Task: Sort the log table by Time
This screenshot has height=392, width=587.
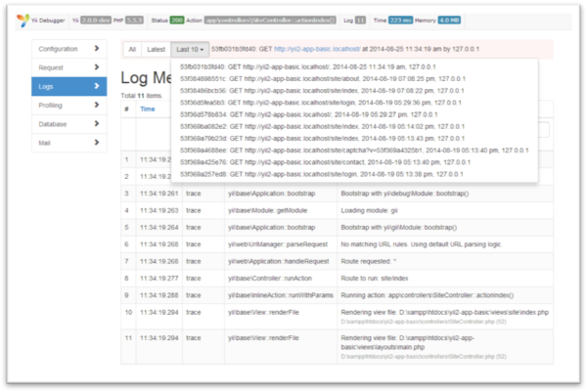Action: (148, 109)
